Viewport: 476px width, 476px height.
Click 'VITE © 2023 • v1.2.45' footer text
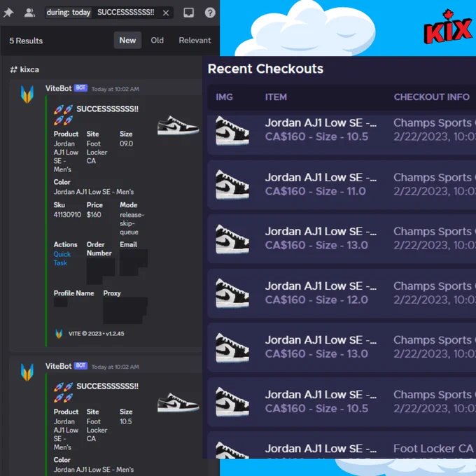[x=96, y=334]
